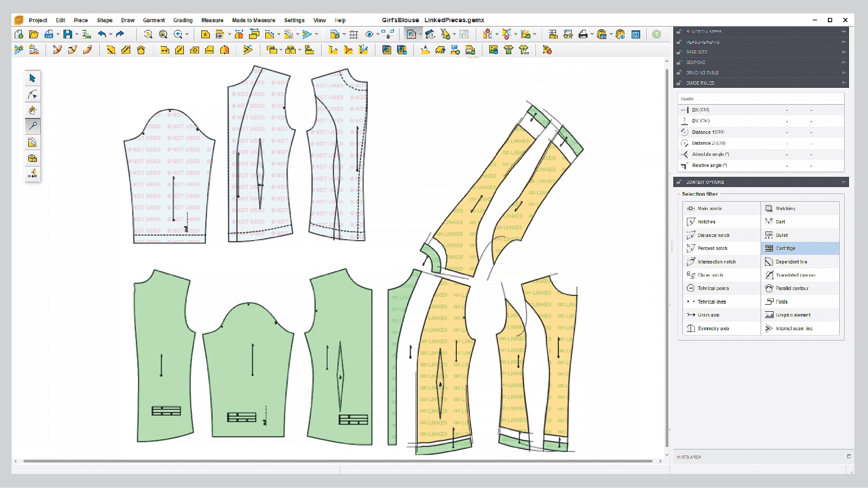Toggle the Internal seam line filter
The image size is (868, 488).
click(800, 329)
